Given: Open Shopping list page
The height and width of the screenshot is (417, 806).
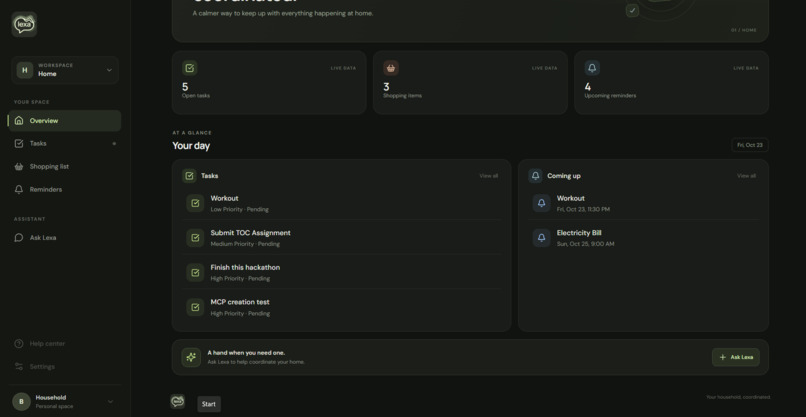Looking at the screenshot, I should (65, 167).
